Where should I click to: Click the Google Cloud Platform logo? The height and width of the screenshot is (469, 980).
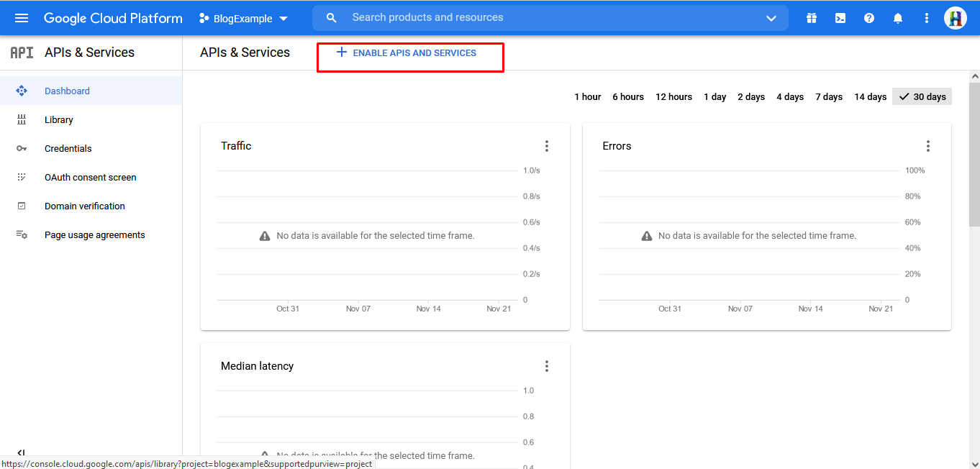pos(113,18)
